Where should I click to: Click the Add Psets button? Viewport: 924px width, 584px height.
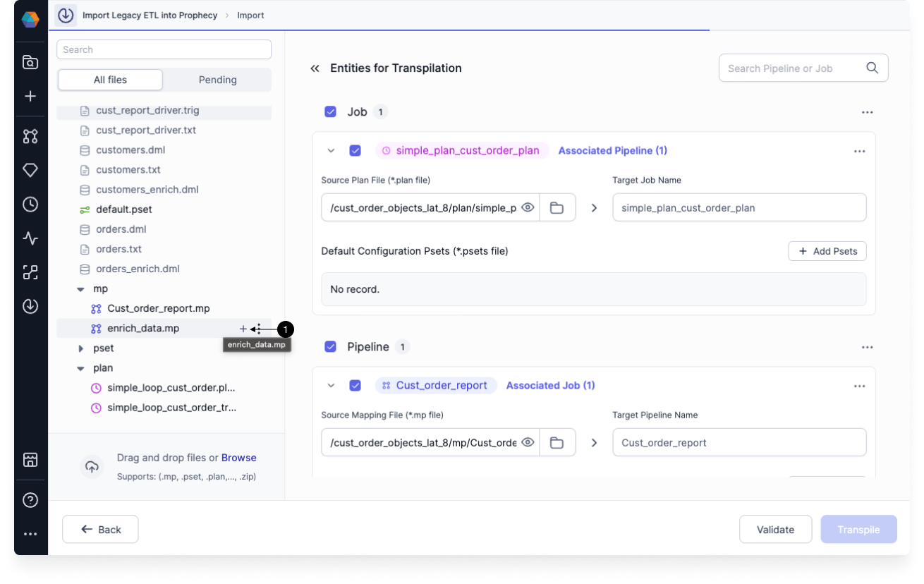(827, 251)
